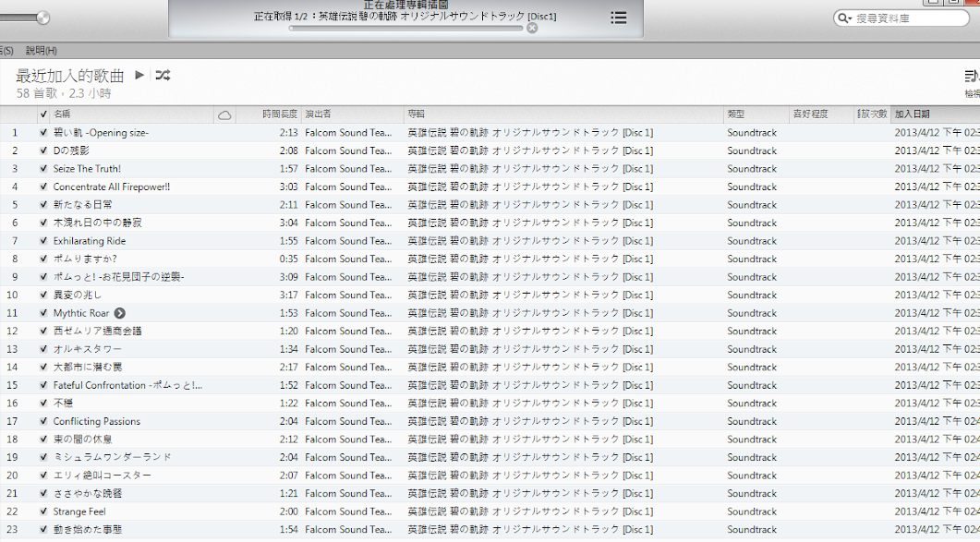Viewport: 980px width, 542px height.
Task: Uncheck the song Dの残影
Action: 43,151
